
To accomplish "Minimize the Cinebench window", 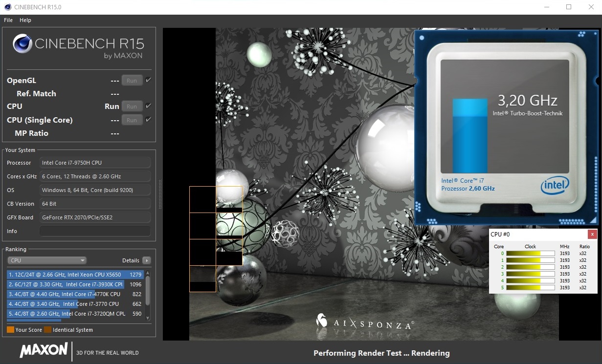I will (546, 7).
